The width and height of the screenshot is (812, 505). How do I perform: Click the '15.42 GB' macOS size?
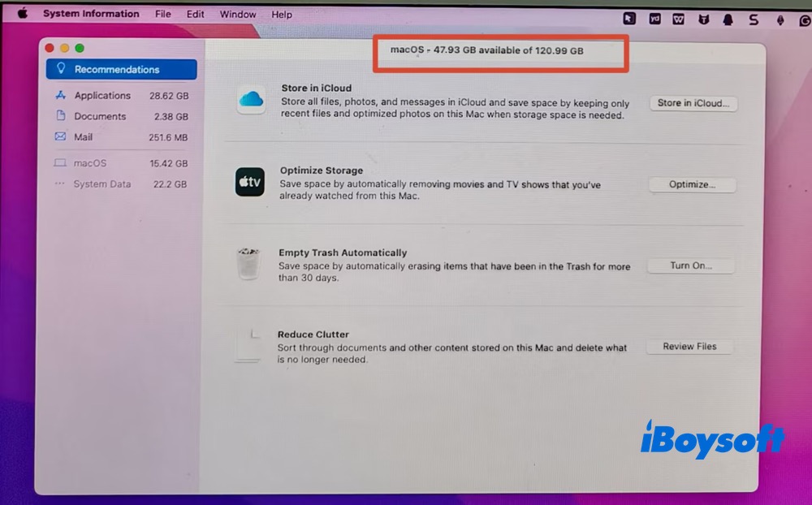pos(169,164)
